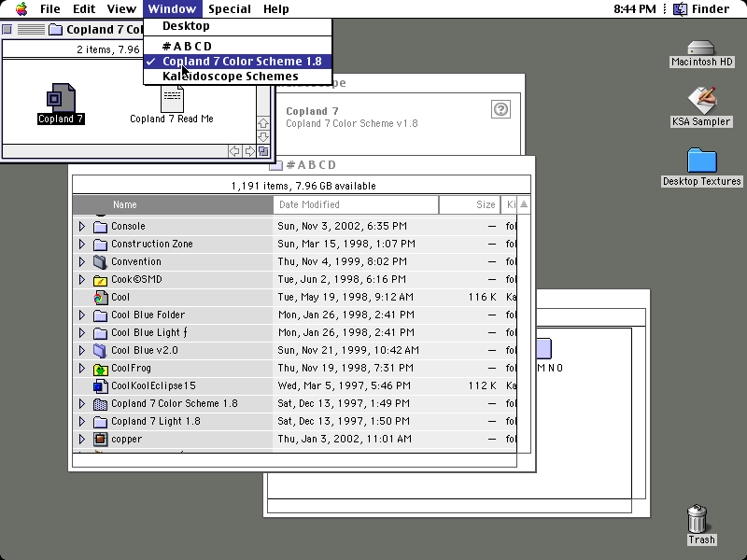
Task: Click the Cool scheme file icon
Action: pos(100,297)
